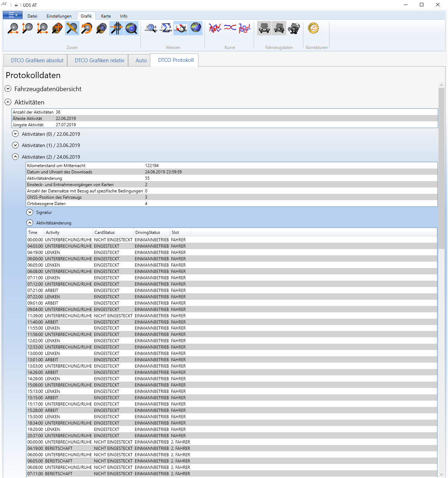Image resolution: width=448 pixels, height=478 pixels.
Task: Open the Einstellungen ribbon tab
Action: click(x=59, y=16)
